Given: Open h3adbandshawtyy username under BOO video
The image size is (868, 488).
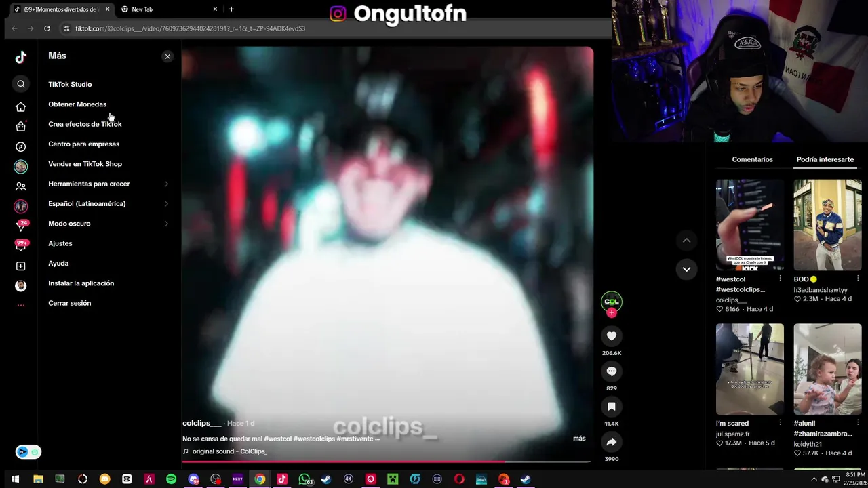Looking at the screenshot, I should click(821, 290).
